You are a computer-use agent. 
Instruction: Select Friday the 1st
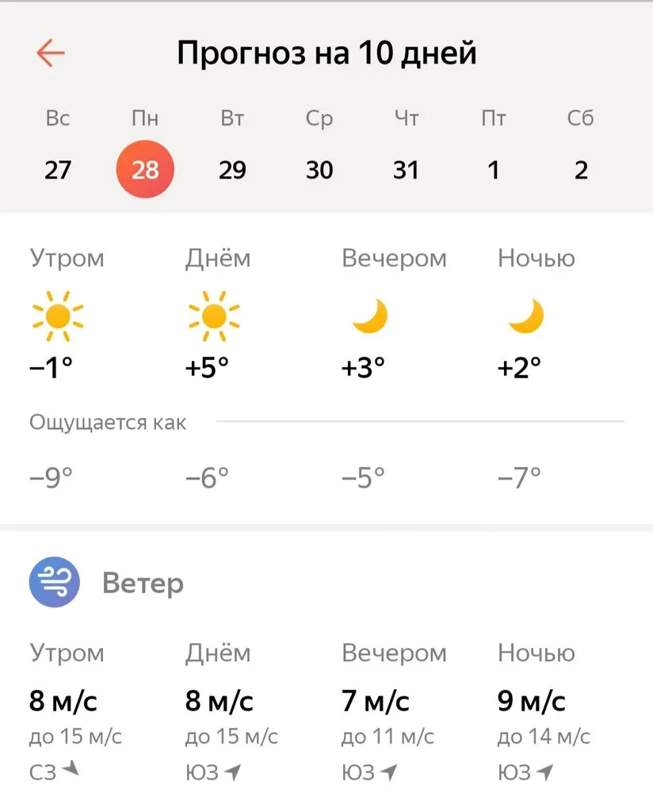[494, 170]
